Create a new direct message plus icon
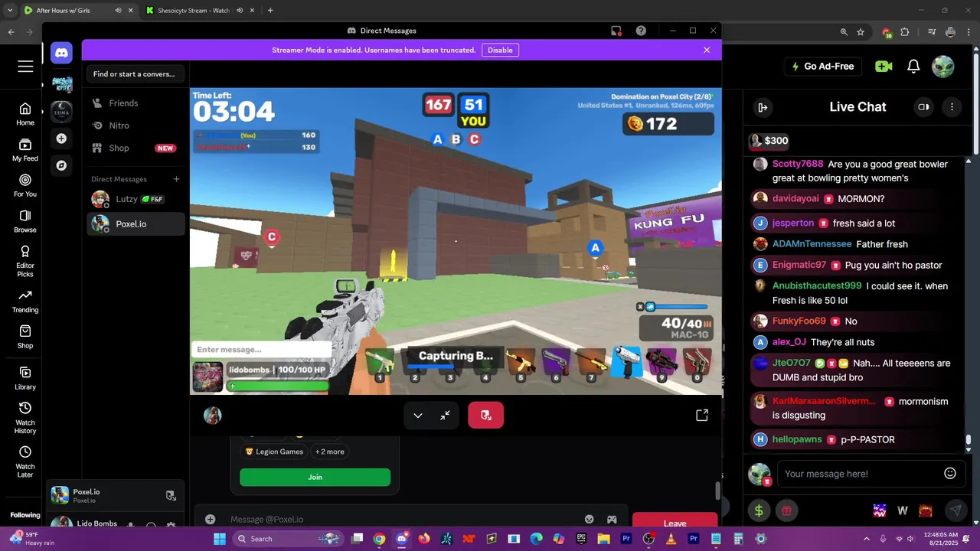This screenshot has height=551, width=980. tap(176, 179)
